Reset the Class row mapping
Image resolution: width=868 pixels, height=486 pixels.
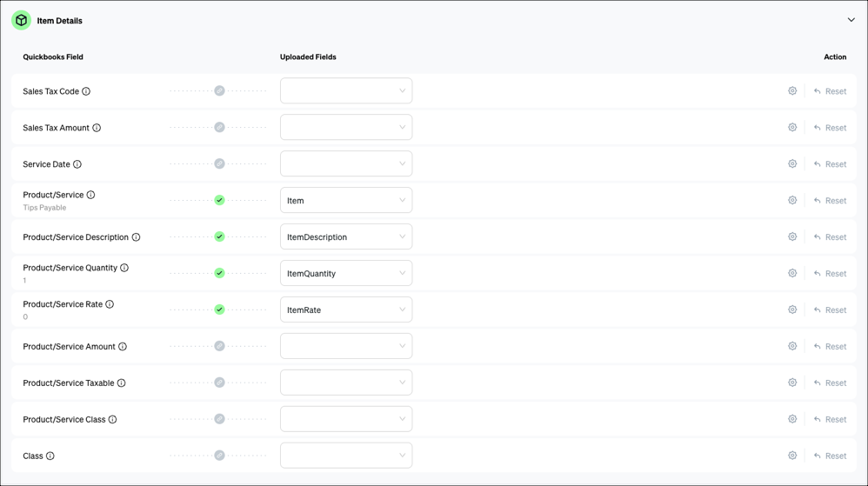[x=830, y=456]
